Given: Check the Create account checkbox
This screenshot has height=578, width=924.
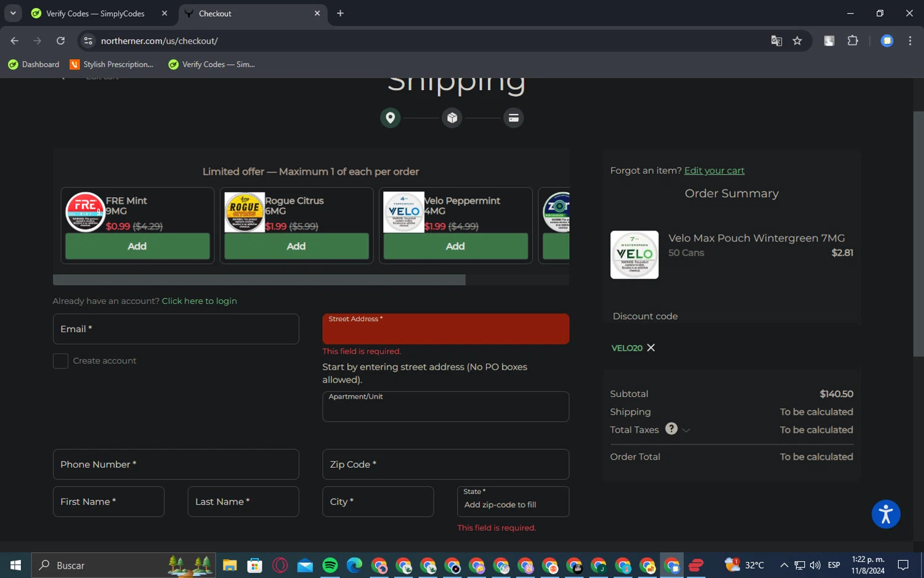Looking at the screenshot, I should pyautogui.click(x=60, y=361).
